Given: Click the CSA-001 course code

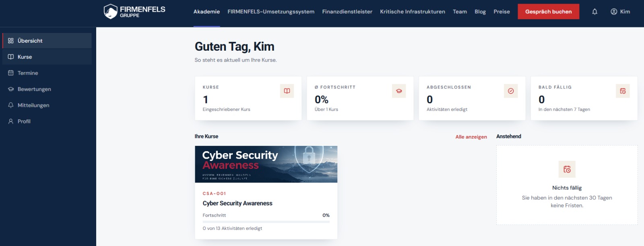Looking at the screenshot, I should click(x=214, y=193).
